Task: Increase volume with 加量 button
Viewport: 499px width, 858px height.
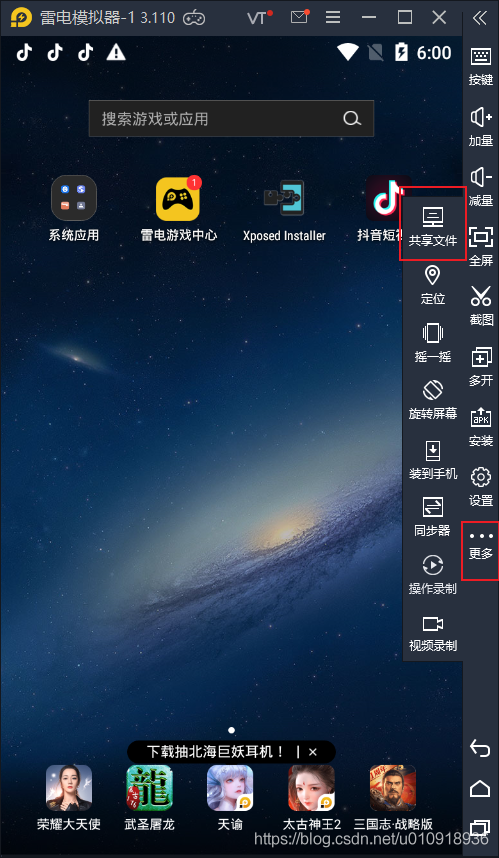Action: click(481, 126)
